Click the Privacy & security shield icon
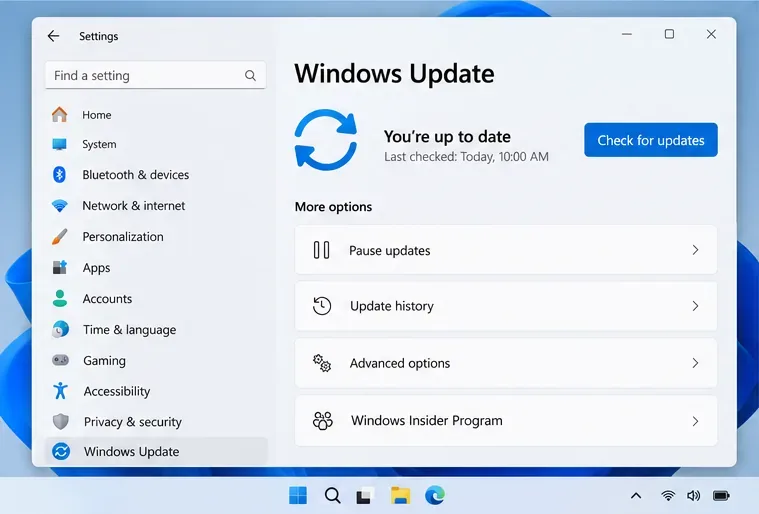Viewport: 759px width, 514px height. tap(61, 422)
